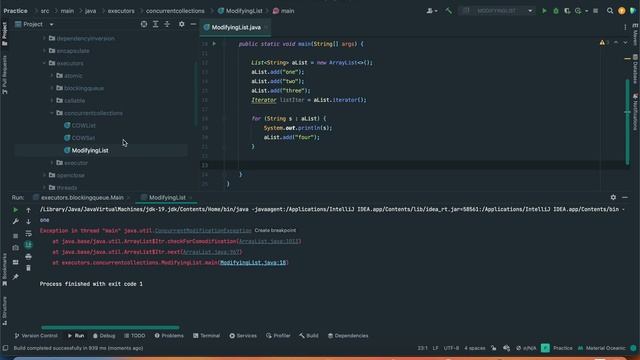
Task: Go up the stack trace with the up arrow
Action: [29, 210]
